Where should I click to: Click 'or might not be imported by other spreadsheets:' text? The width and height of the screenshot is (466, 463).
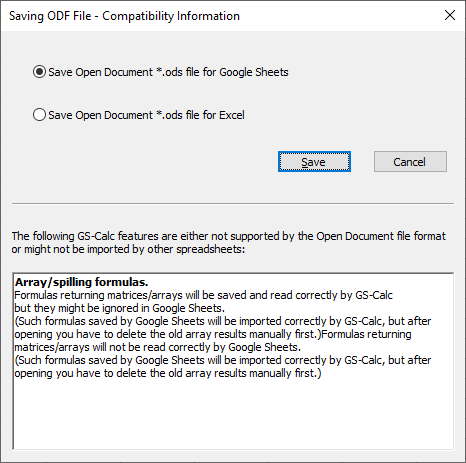click(x=128, y=249)
